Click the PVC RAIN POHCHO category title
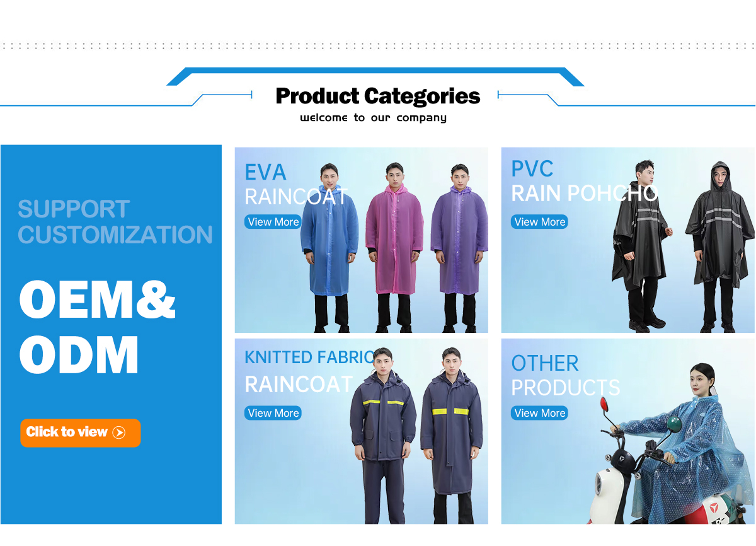The height and width of the screenshot is (546, 756). pos(584,181)
